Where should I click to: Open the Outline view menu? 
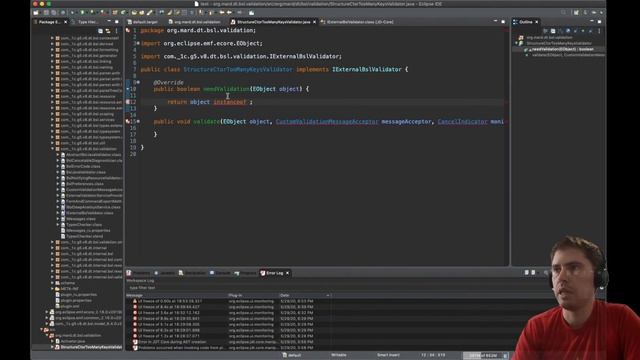pos(599,31)
